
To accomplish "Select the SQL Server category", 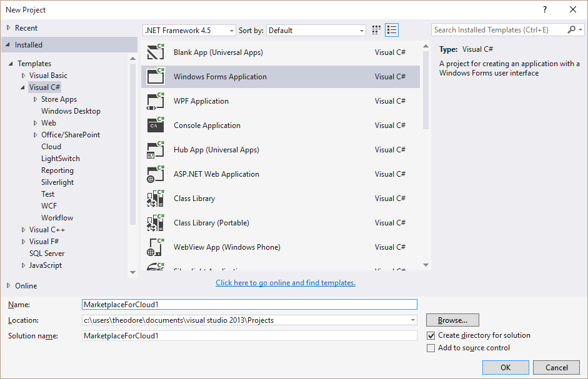I will point(47,253).
